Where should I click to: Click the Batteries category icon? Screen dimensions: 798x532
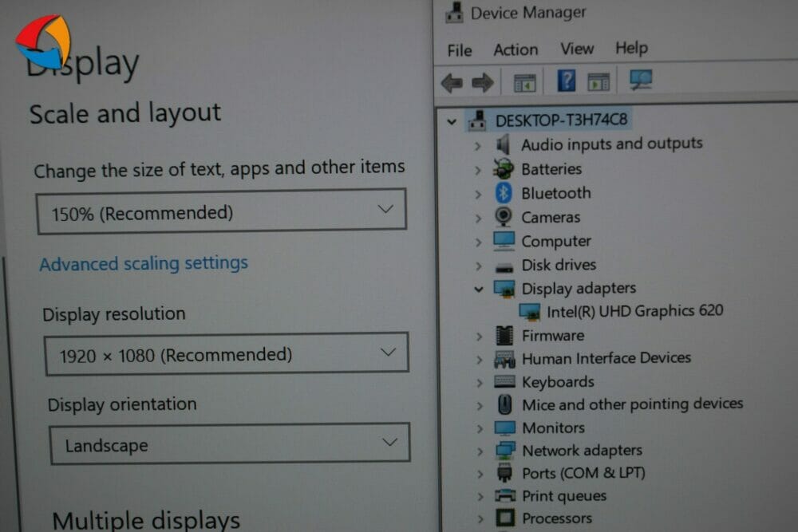(x=504, y=168)
